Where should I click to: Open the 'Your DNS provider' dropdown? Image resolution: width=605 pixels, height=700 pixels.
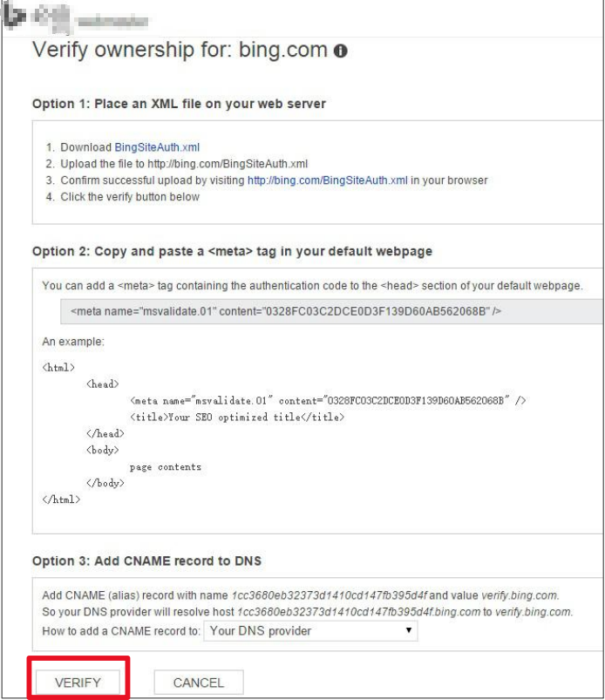309,629
